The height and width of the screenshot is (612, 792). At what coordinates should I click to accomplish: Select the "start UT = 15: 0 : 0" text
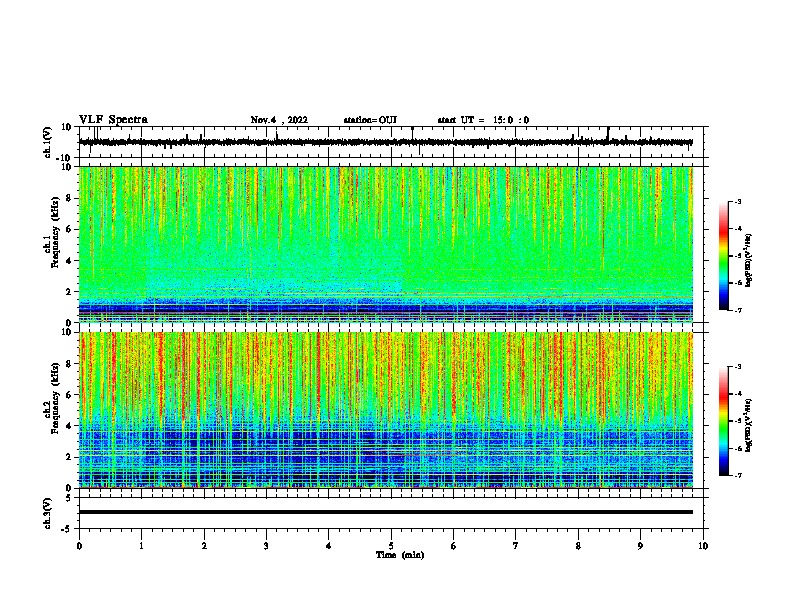point(483,120)
